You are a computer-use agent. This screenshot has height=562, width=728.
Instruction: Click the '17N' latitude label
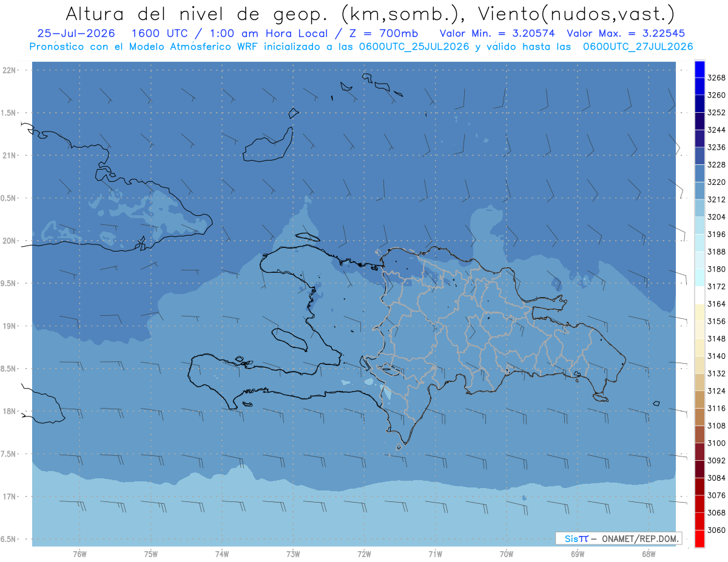pos(10,497)
